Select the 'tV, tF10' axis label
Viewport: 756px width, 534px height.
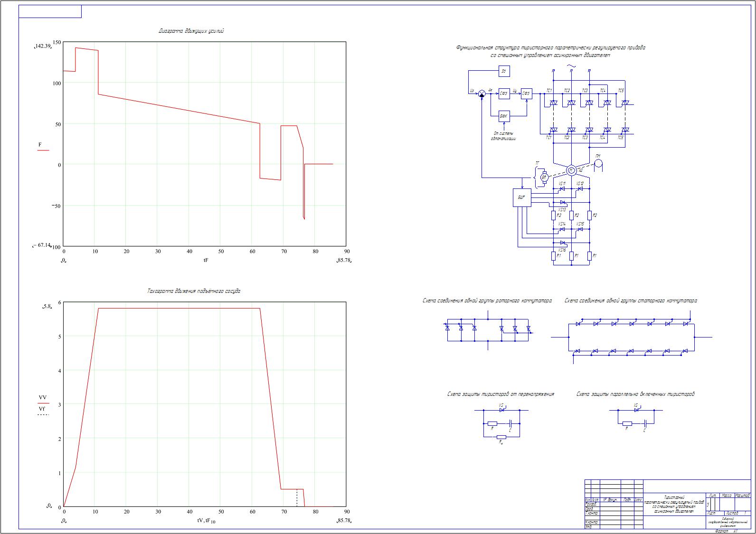(x=207, y=521)
